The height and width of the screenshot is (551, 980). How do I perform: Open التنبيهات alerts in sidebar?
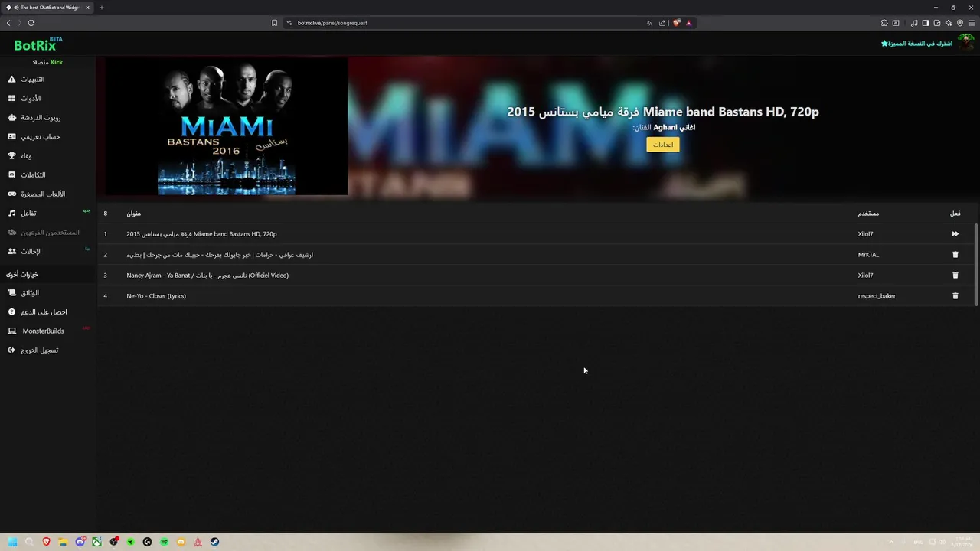pos(32,80)
